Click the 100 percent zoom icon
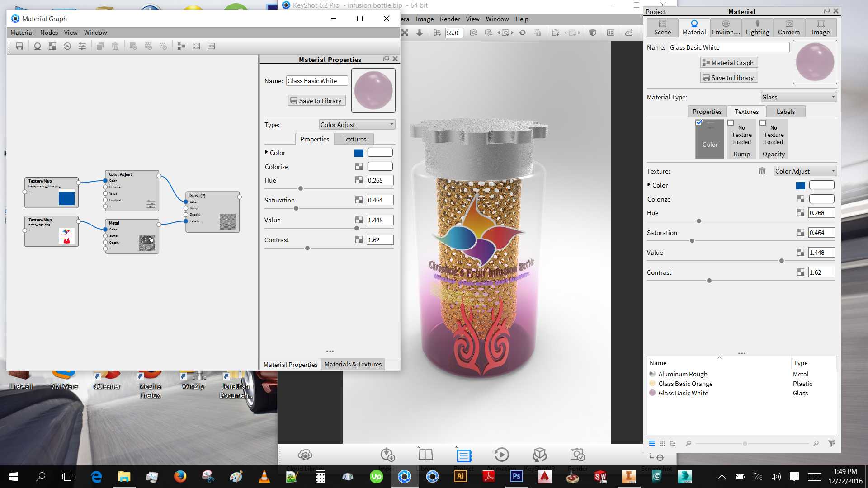This screenshot has height=488, width=868. coord(211,46)
